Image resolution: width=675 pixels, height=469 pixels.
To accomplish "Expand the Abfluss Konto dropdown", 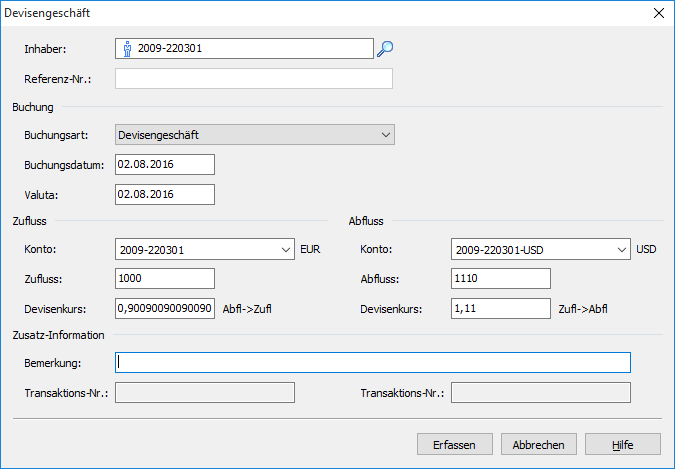I will [622, 250].
